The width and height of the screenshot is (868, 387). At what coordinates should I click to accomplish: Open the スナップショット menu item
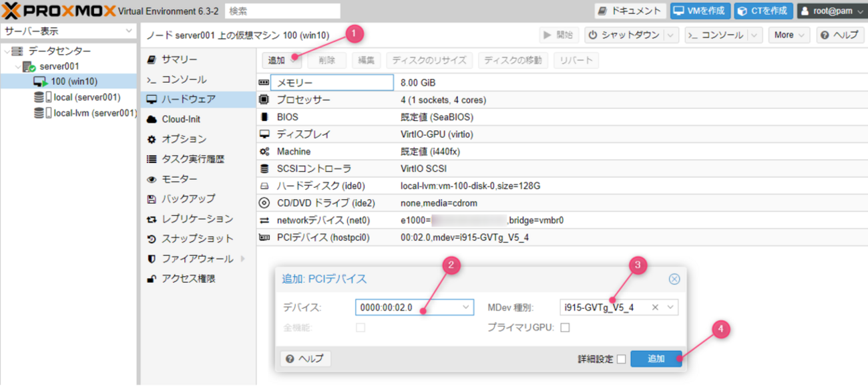197,239
